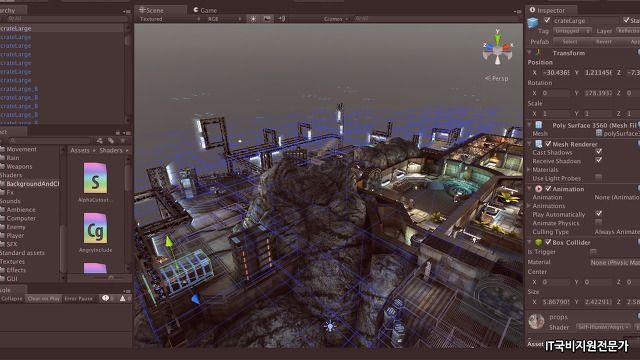
Task: Click the Transform component icon
Action: click(539, 53)
